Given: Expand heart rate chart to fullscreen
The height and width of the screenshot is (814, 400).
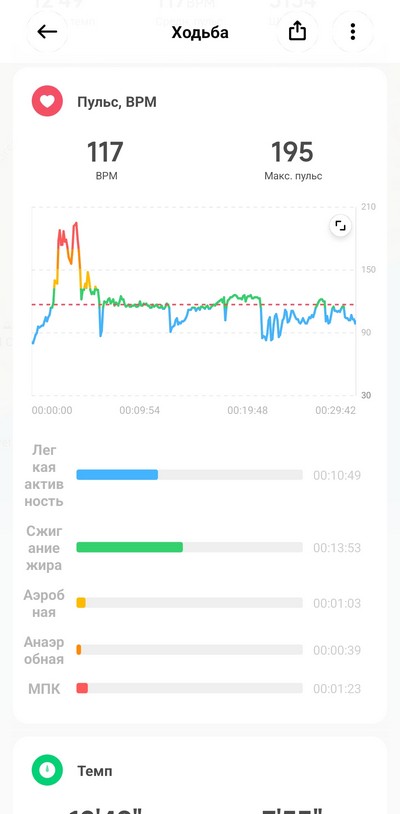Looking at the screenshot, I should coord(340,226).
